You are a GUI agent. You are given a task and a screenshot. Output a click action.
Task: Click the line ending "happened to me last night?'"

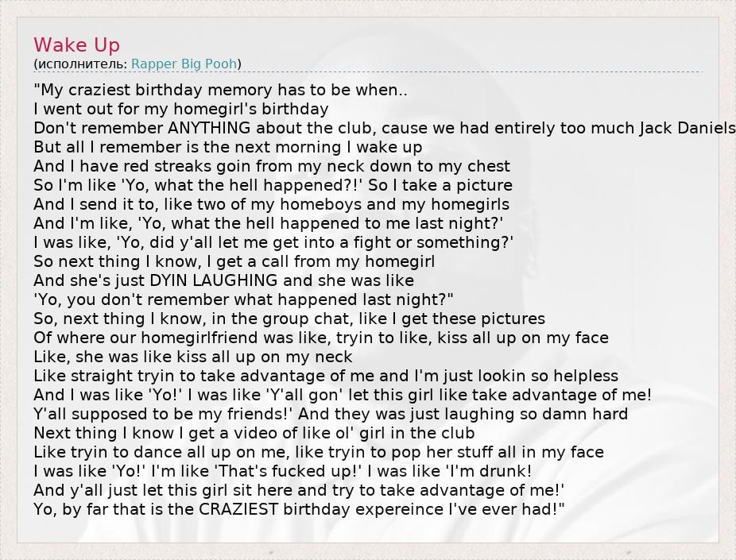(269, 223)
